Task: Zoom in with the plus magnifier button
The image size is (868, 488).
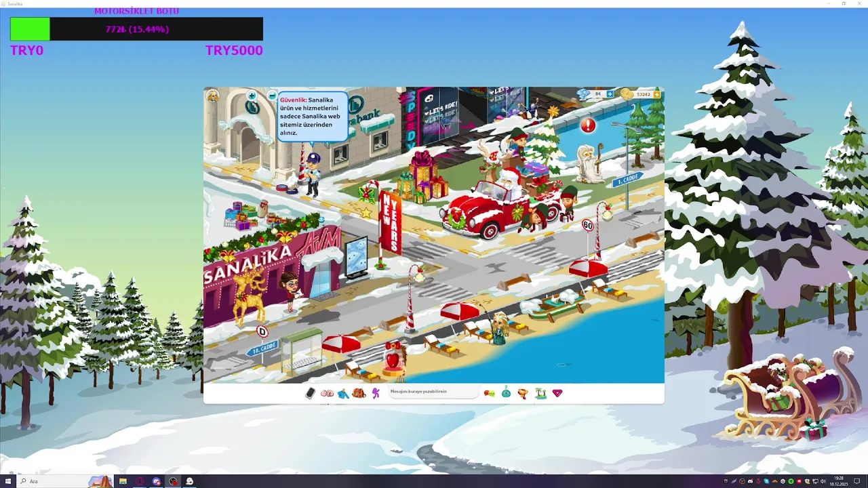Action: coord(252,96)
